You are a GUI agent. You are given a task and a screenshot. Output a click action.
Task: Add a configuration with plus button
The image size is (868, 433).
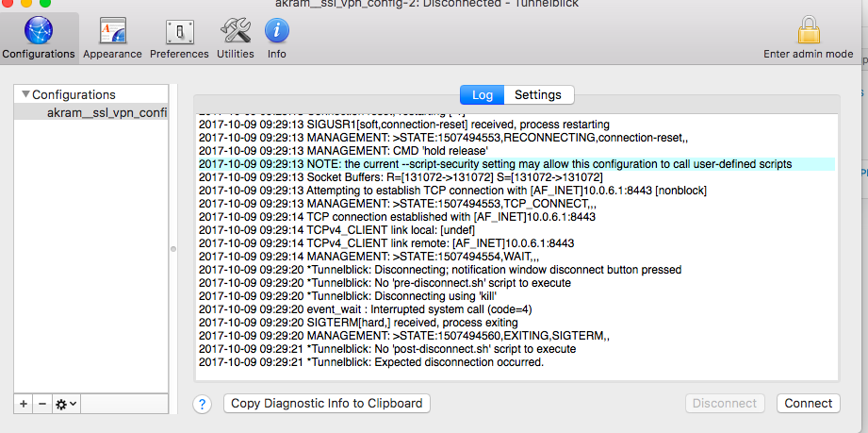(x=24, y=404)
